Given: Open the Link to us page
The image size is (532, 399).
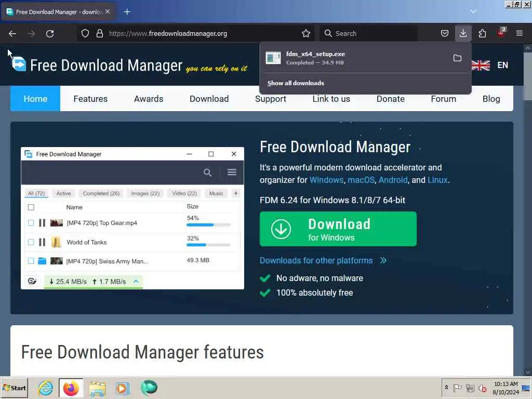Looking at the screenshot, I should point(331,99).
